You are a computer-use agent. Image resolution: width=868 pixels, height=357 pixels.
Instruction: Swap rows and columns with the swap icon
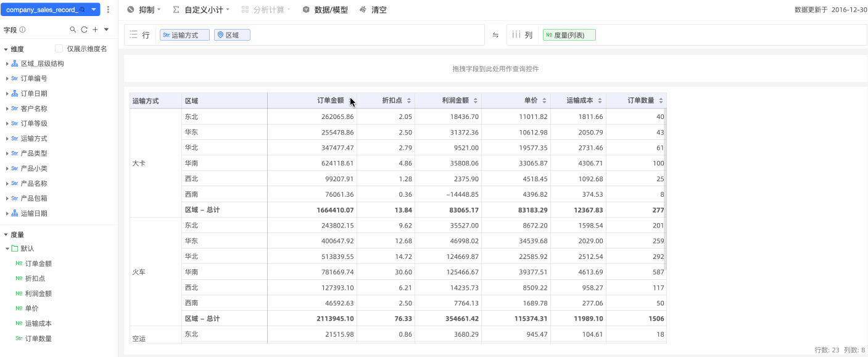point(495,35)
